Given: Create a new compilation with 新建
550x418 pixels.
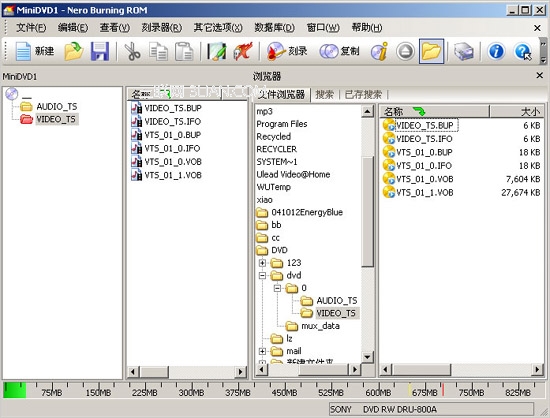Looking at the screenshot, I should (x=35, y=51).
